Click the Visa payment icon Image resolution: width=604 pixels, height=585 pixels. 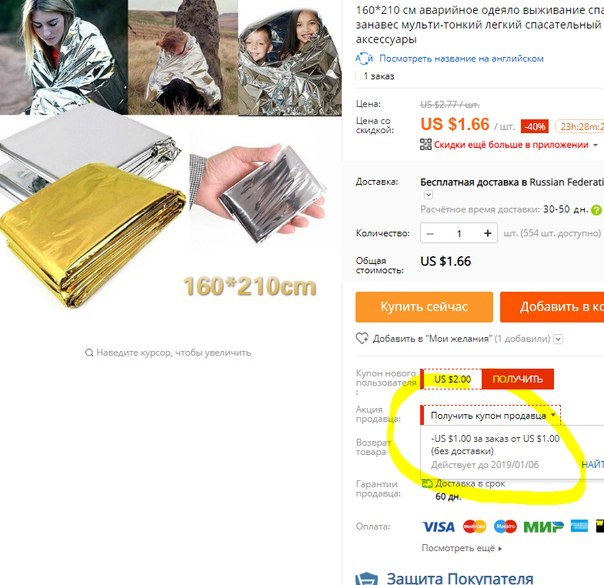point(438,526)
